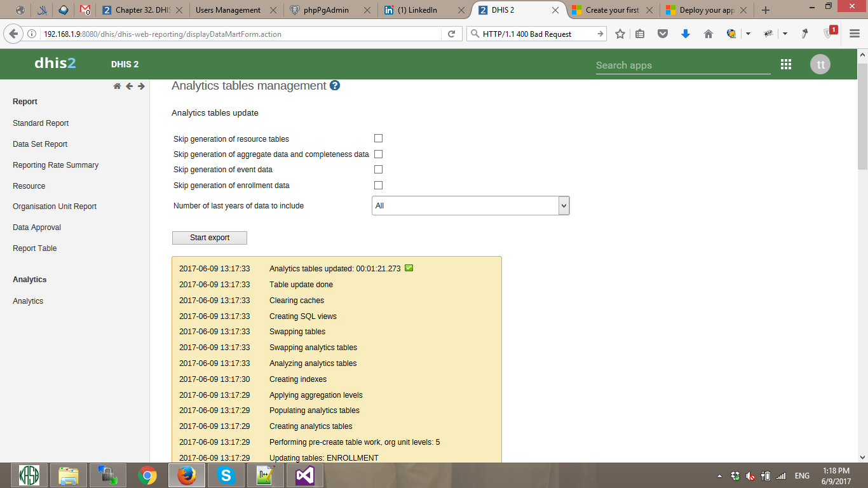Open Skype from the taskbar

[x=226, y=475]
